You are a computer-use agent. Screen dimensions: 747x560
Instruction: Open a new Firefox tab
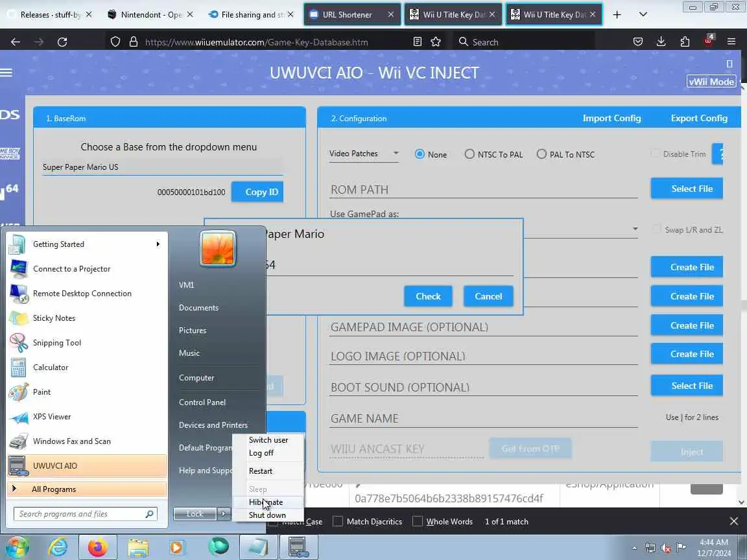pyautogui.click(x=617, y=15)
